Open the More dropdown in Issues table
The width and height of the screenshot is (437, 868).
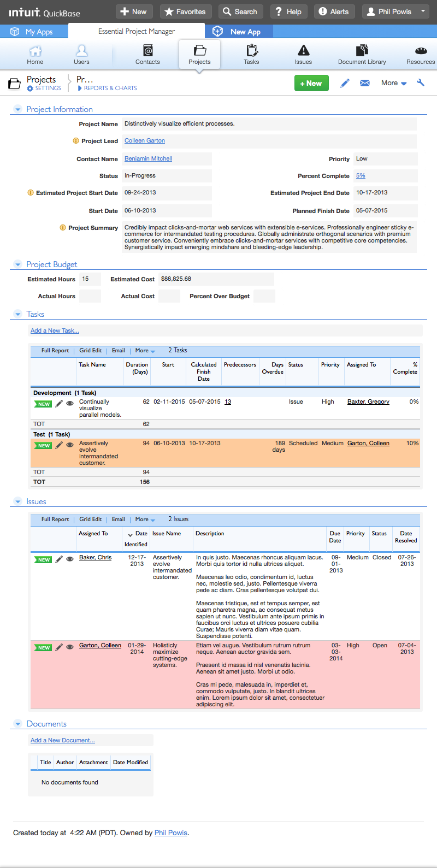145,519
